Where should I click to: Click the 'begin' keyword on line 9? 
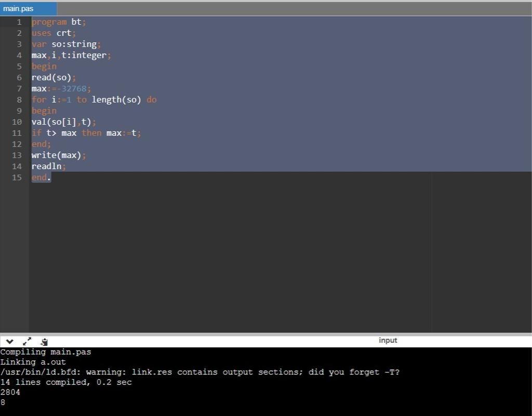(44, 111)
